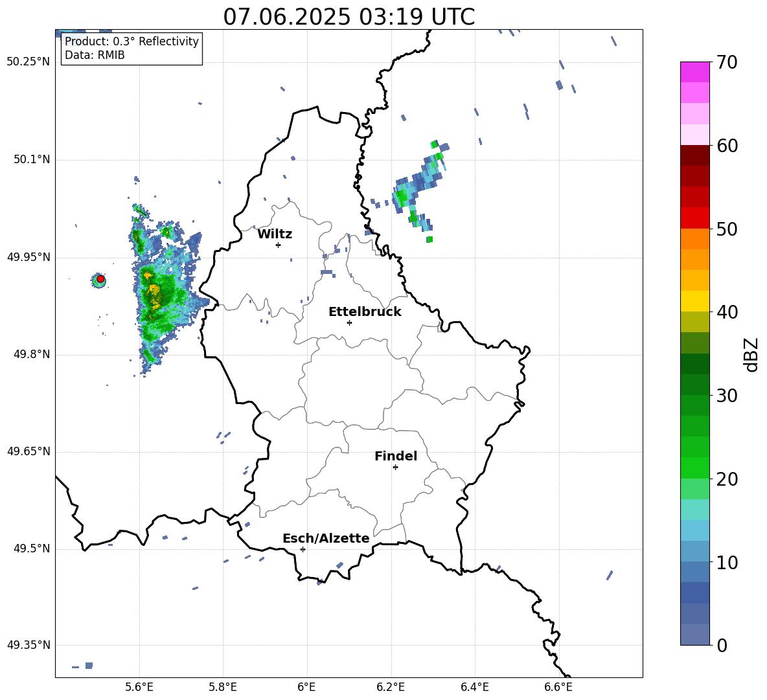The image size is (767, 700).
Task: Select the Ettelbruck city label
Action: pos(365,312)
